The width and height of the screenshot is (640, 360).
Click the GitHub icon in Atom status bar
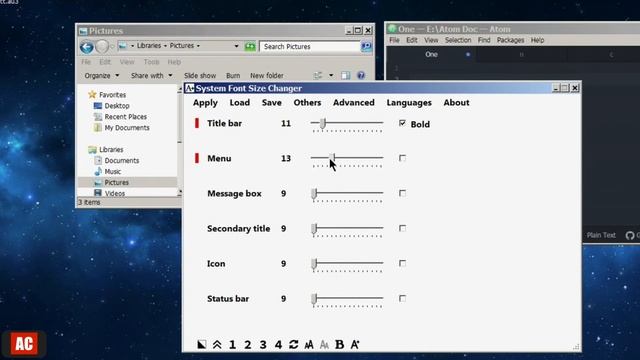630,236
